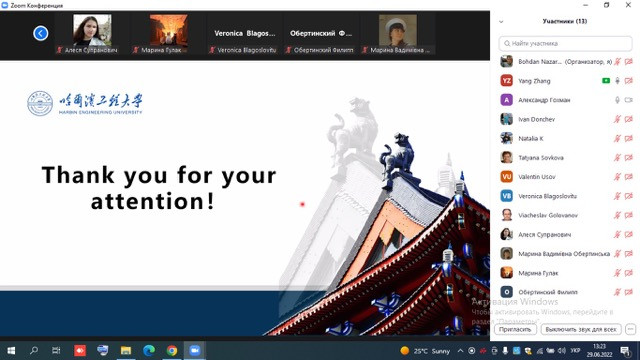Switch the УКР keyboard language indicator
Screen dimensions: 640x360
575,351
